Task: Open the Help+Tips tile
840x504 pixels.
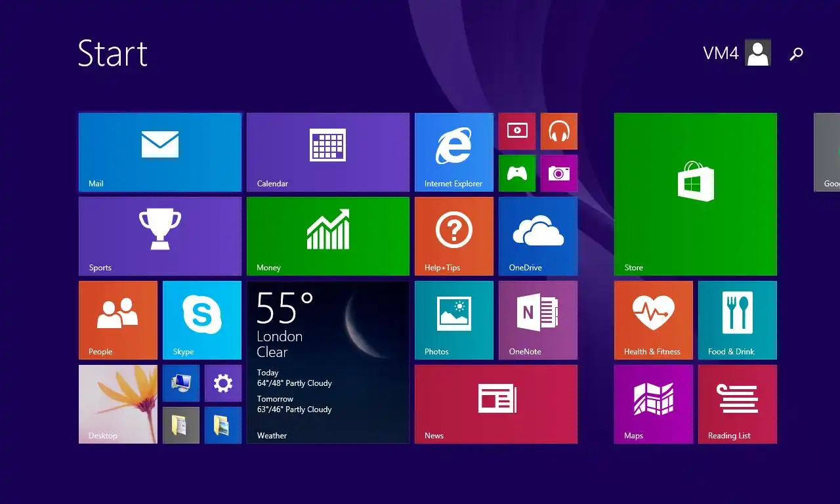Action: click(x=454, y=236)
